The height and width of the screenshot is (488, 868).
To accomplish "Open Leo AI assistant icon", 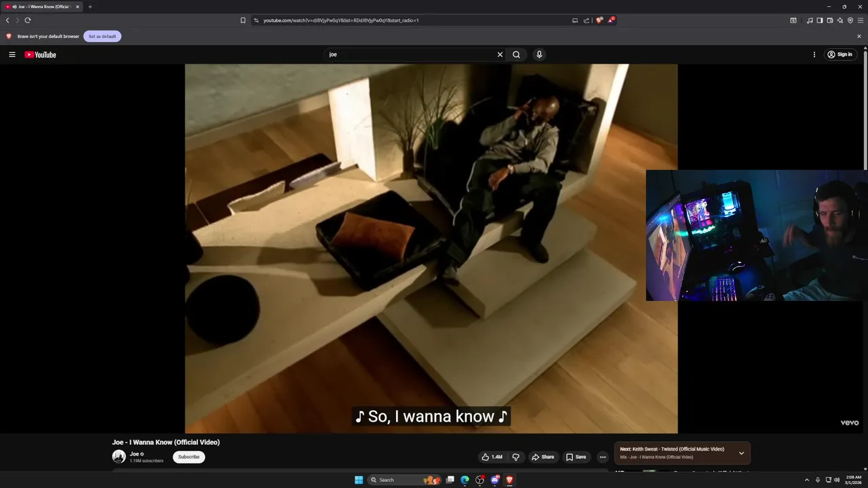I will pos(840,20).
